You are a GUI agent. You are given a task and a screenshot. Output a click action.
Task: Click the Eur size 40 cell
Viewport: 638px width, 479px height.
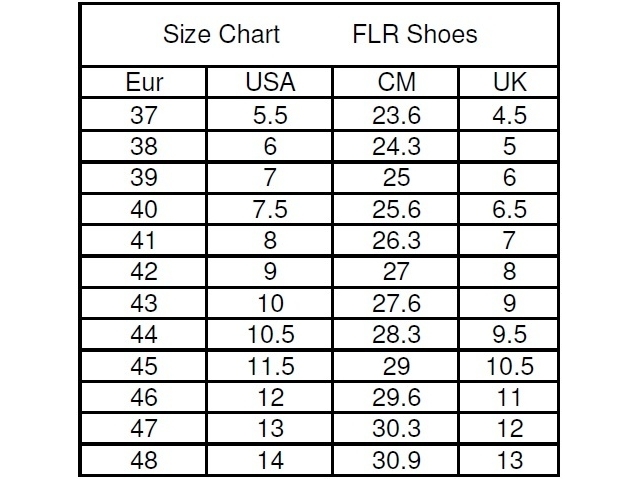144,209
